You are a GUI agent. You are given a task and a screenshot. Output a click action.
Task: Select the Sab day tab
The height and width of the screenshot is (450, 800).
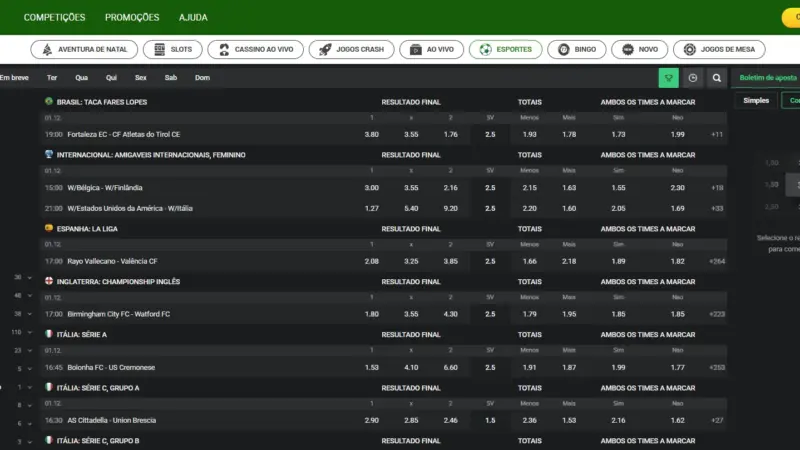[171, 78]
